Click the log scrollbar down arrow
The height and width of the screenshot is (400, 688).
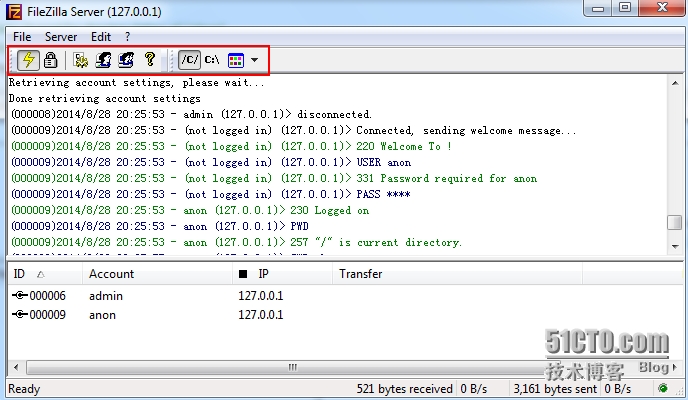(675, 246)
